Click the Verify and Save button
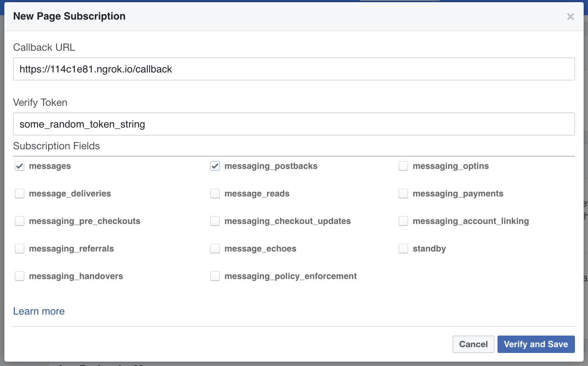 point(536,344)
